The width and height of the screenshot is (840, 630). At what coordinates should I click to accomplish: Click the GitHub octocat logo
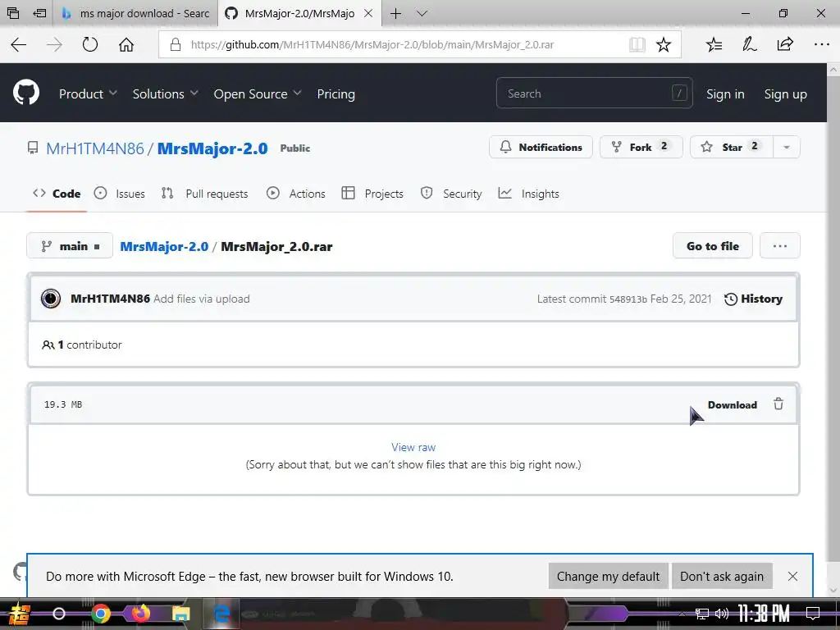pos(26,94)
